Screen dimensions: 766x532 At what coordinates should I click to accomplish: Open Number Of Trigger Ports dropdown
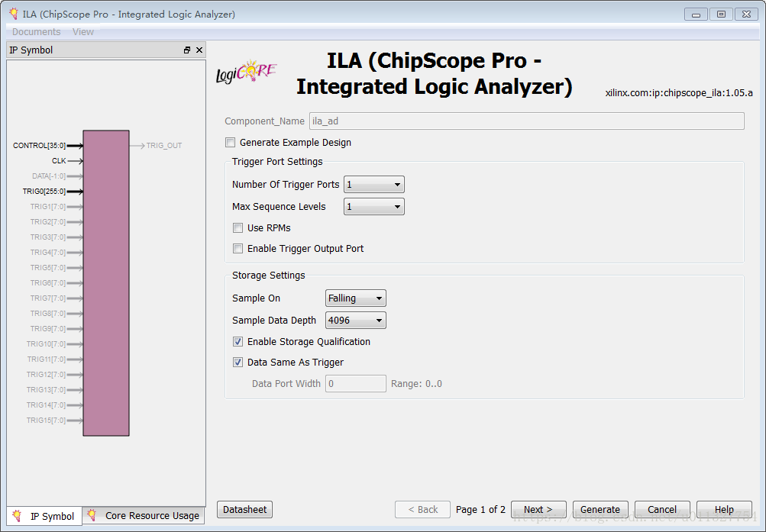(374, 185)
